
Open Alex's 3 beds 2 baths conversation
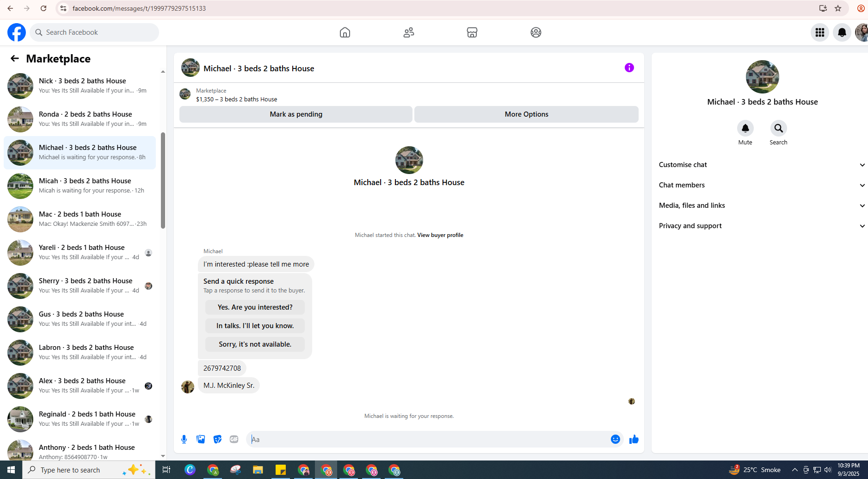point(80,386)
